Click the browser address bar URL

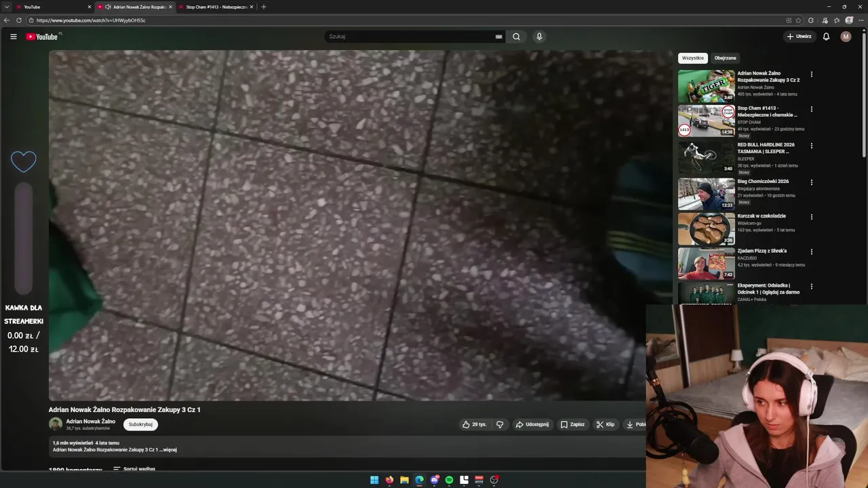pyautogui.click(x=91, y=20)
